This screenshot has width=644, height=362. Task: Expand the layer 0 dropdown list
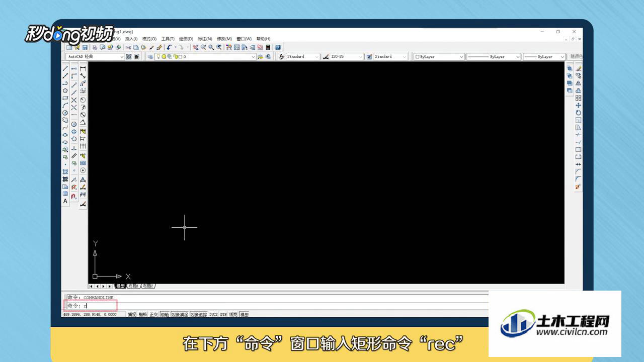pos(253,57)
